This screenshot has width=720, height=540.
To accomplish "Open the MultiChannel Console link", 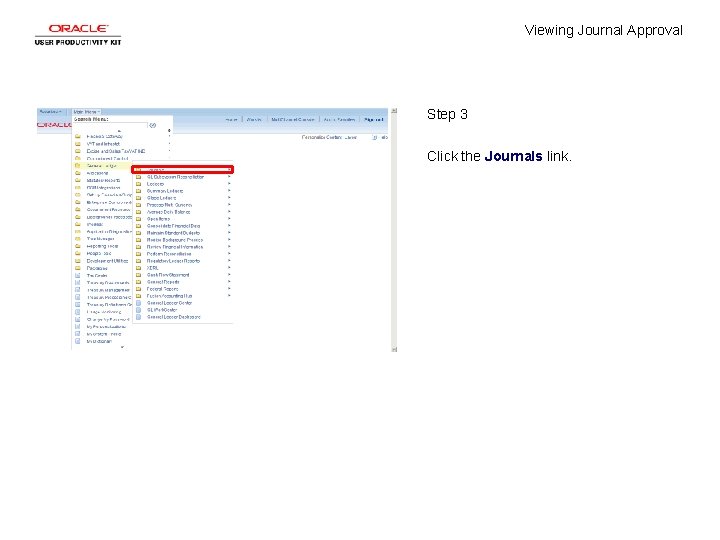I will click(x=293, y=120).
